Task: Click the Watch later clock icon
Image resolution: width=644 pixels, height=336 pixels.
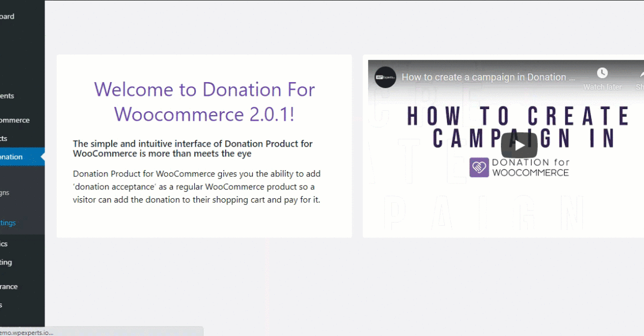Action: click(x=602, y=73)
